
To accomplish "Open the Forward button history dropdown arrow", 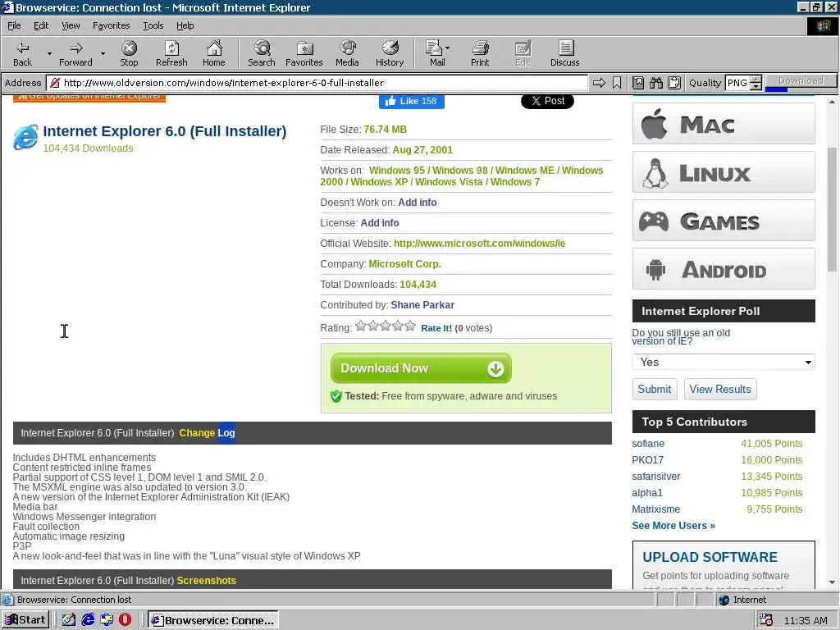I will click(103, 53).
